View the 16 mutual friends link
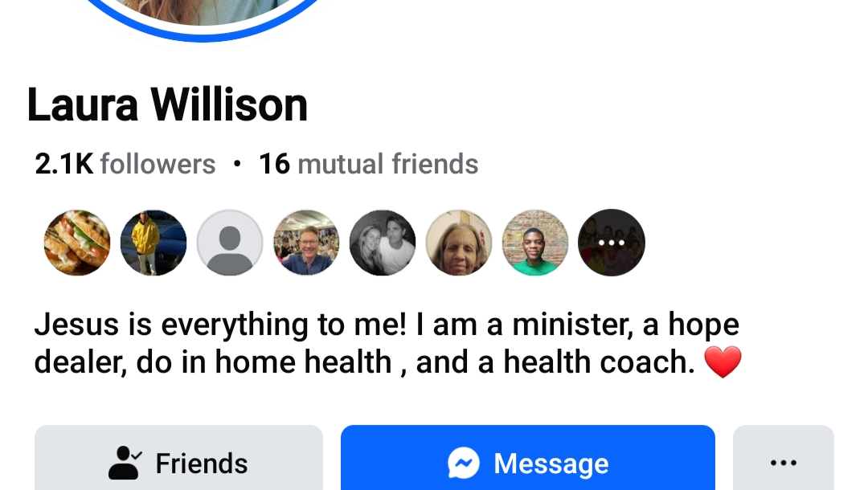Viewport: 868px width, 490px height. click(369, 164)
